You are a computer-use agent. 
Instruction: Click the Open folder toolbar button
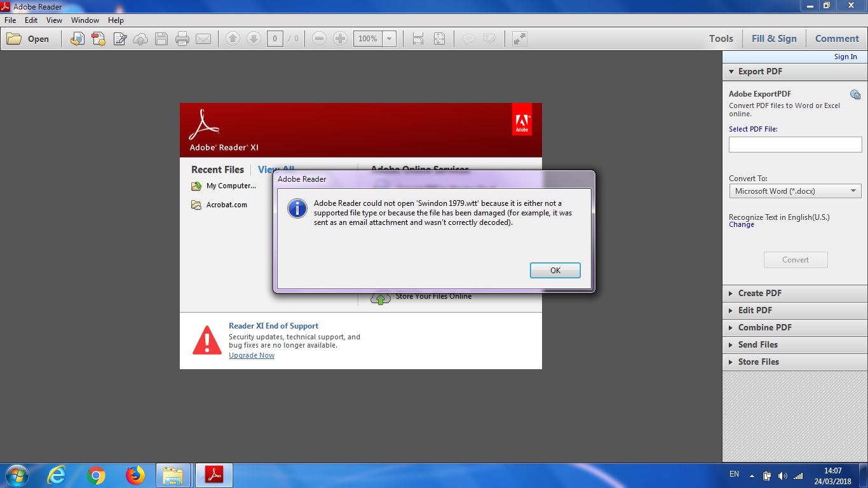(28, 39)
